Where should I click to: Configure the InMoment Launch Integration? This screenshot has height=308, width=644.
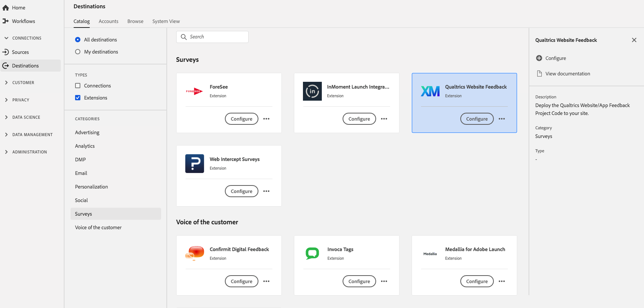(359, 119)
